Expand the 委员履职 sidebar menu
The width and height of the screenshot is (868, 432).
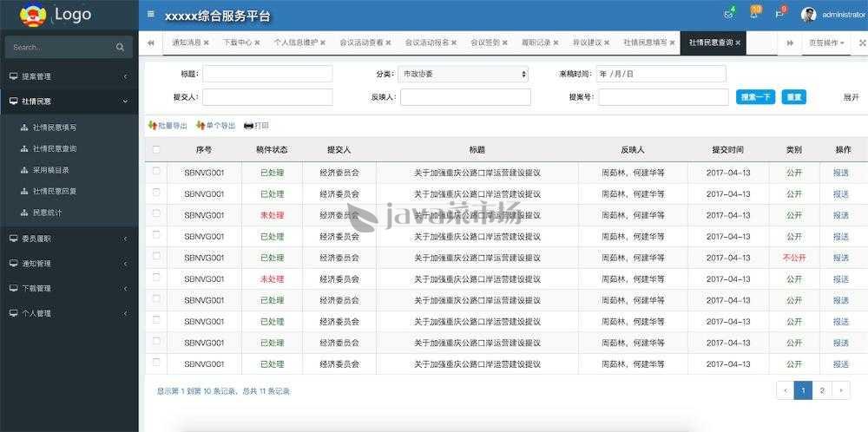(69, 239)
